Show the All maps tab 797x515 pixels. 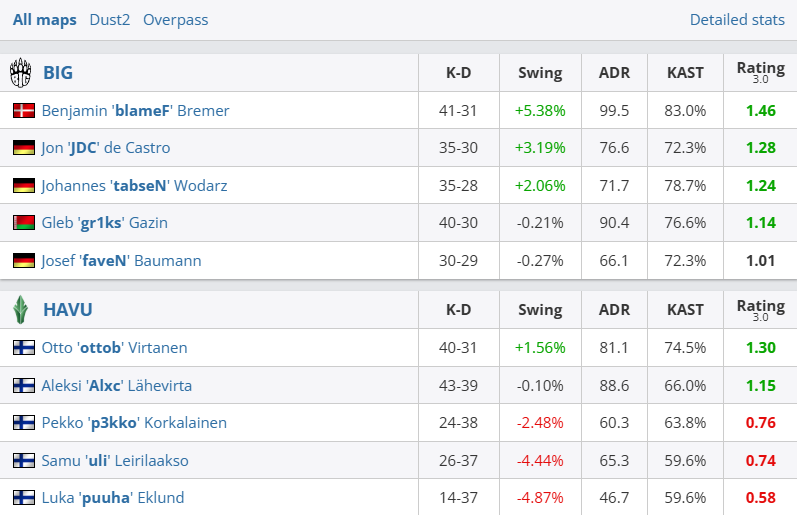[44, 20]
